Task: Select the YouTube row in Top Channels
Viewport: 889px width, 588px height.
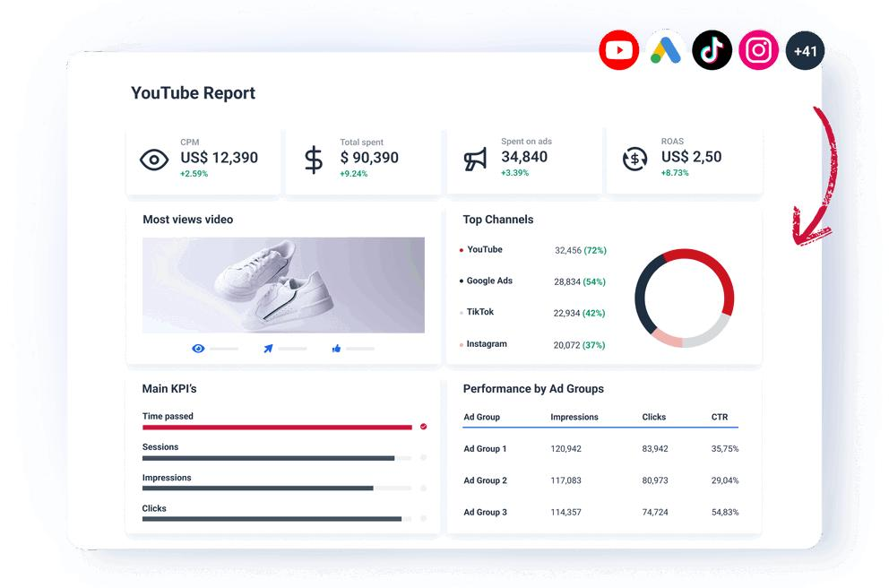Action: coord(533,250)
